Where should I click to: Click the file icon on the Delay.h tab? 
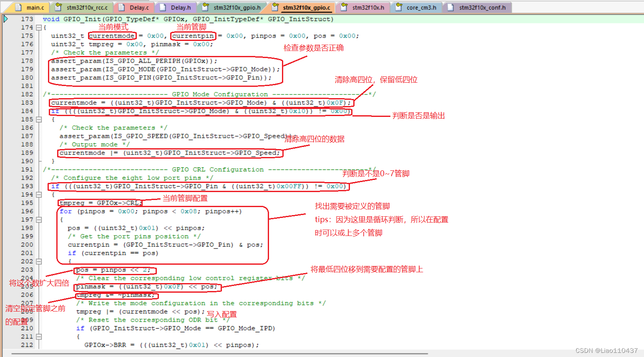(x=163, y=7)
